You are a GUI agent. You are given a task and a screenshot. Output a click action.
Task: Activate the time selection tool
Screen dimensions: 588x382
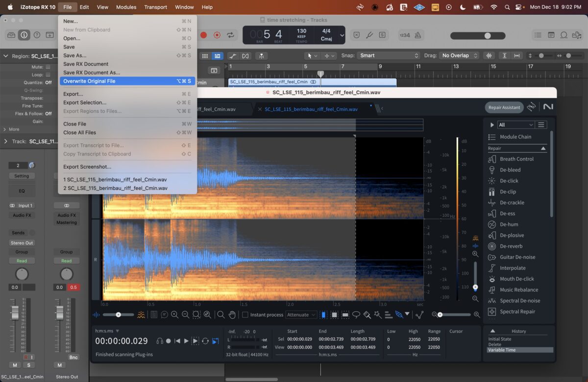point(323,314)
